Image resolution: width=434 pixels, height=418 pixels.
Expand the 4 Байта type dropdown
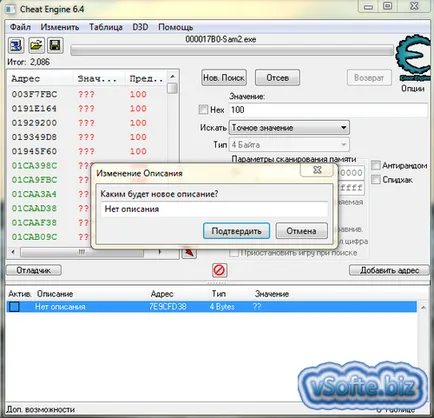click(x=289, y=145)
